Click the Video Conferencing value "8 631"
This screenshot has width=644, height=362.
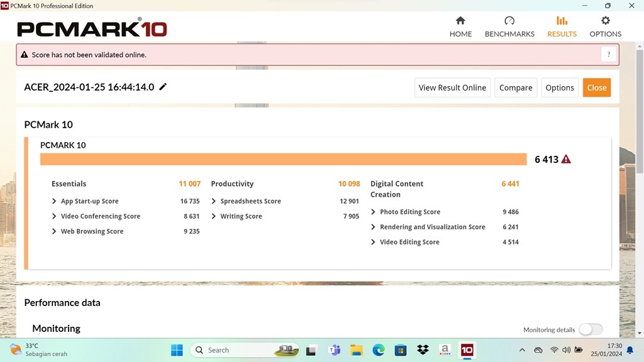[x=191, y=216]
